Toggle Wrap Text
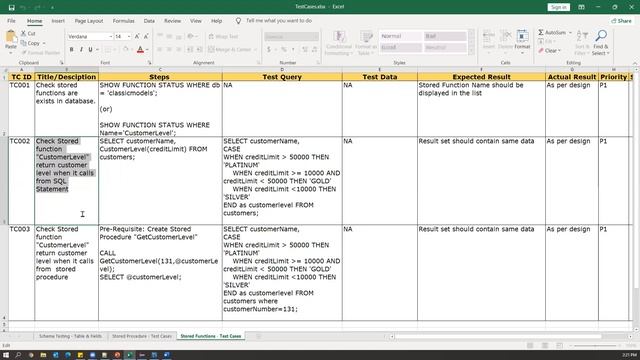 pyautogui.click(x=223, y=36)
